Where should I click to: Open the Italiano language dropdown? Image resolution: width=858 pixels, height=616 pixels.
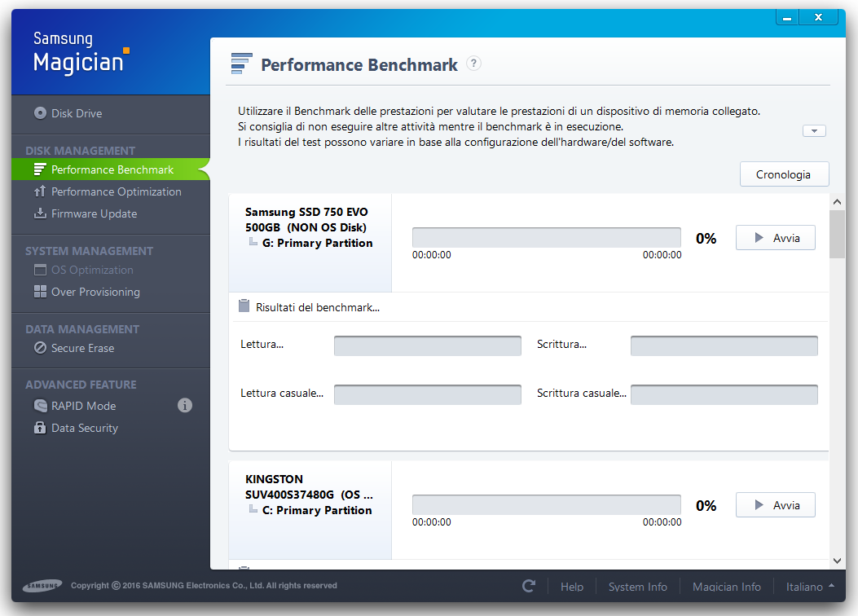[810, 587]
